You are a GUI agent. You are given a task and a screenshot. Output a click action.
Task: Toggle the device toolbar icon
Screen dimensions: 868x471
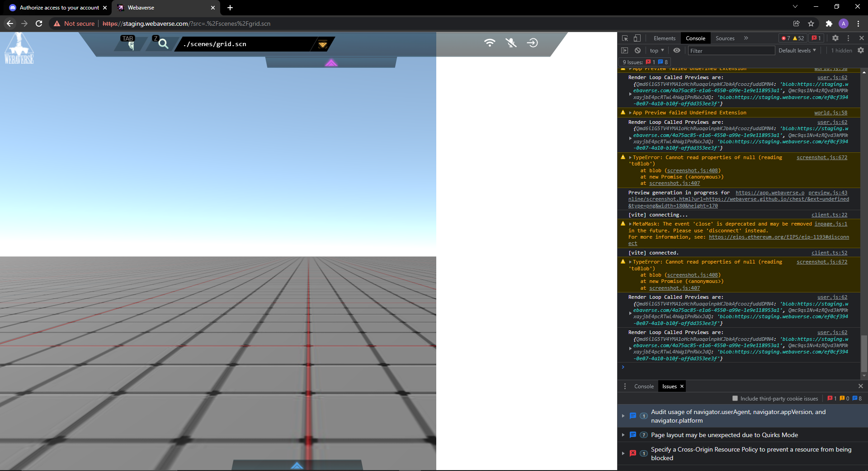coord(637,38)
